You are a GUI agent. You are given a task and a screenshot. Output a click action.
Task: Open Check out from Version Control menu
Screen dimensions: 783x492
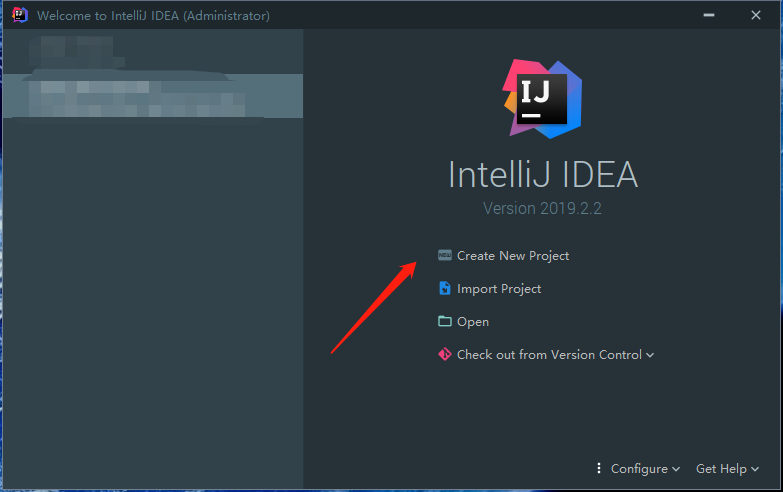(549, 355)
